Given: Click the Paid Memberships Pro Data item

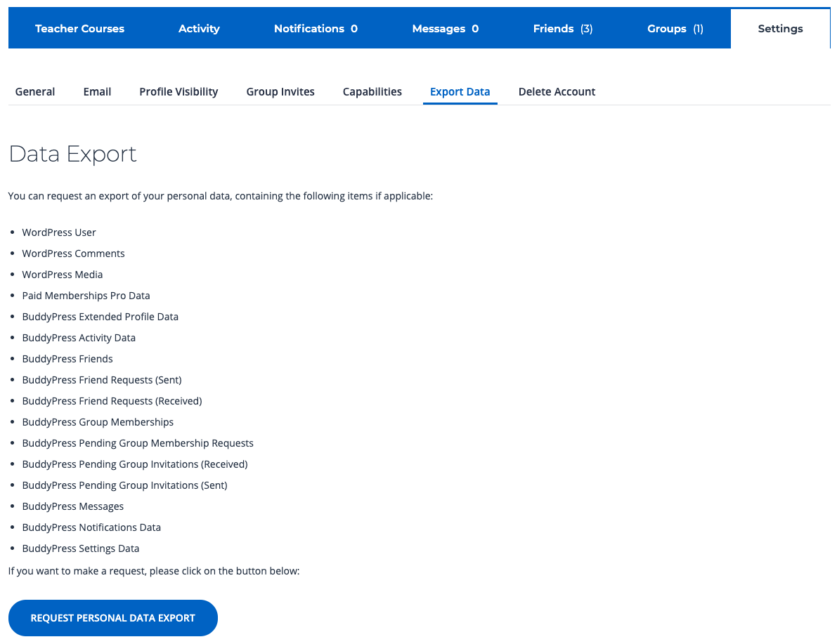Looking at the screenshot, I should (86, 296).
